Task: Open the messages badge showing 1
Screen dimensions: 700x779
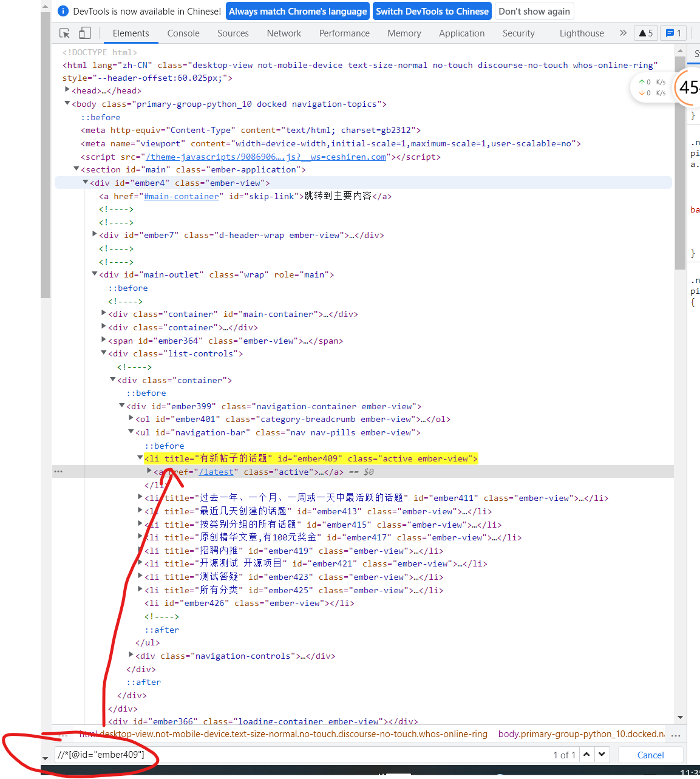Action: click(x=674, y=33)
